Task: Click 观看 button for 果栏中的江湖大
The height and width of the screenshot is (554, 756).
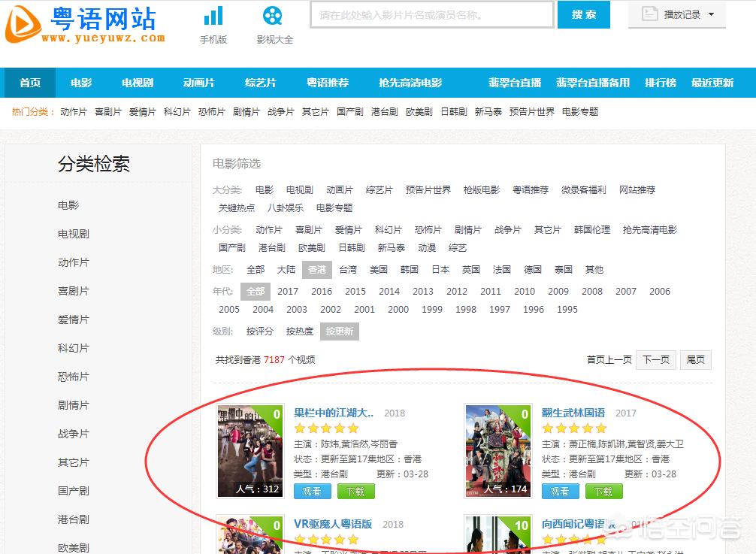Action: 312,492
